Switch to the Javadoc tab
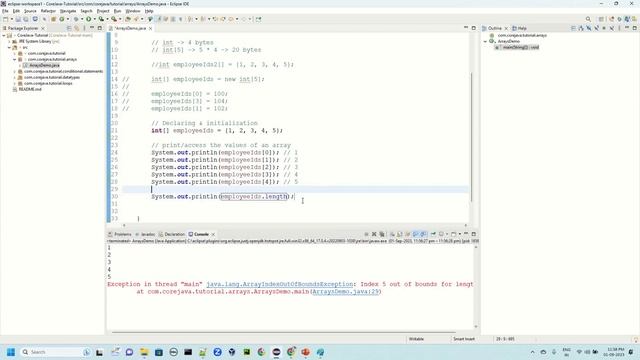This screenshot has height=360, width=640. click(x=145, y=234)
